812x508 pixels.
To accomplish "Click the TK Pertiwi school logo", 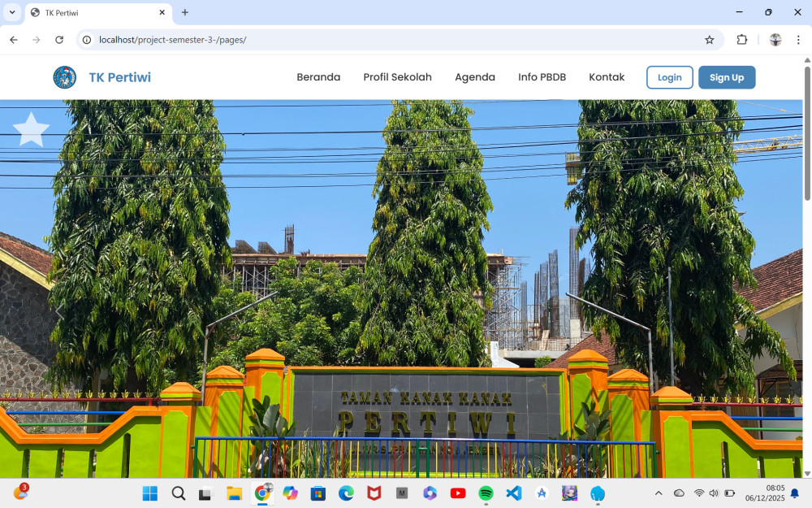I will click(x=65, y=77).
